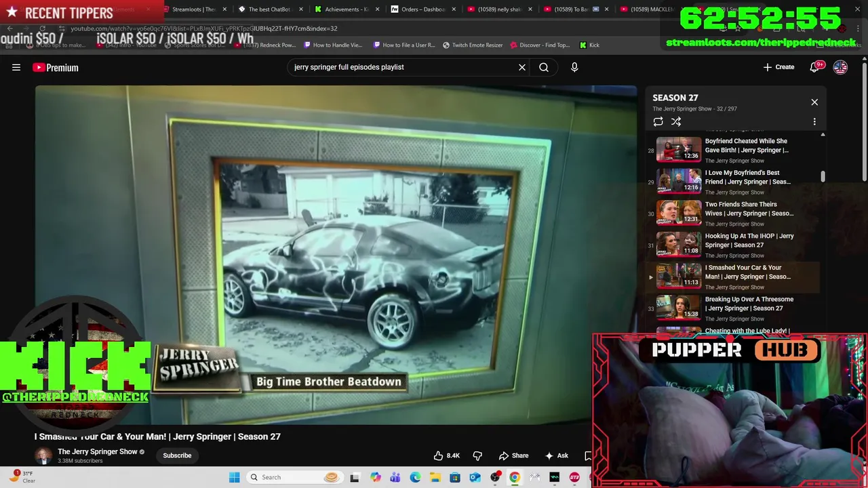Image resolution: width=868 pixels, height=488 pixels.
Task: Switch to the 'Achievements - Ki' tab
Action: [347, 9]
